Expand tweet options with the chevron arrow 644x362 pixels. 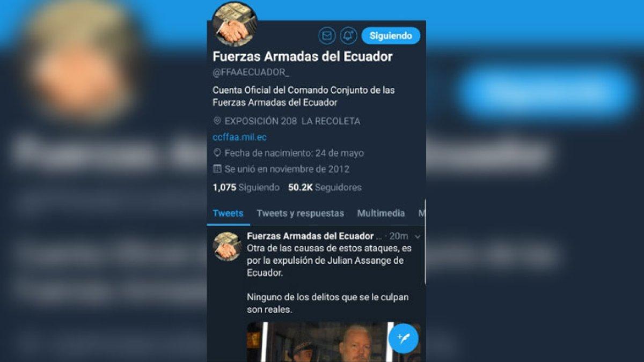pos(418,237)
